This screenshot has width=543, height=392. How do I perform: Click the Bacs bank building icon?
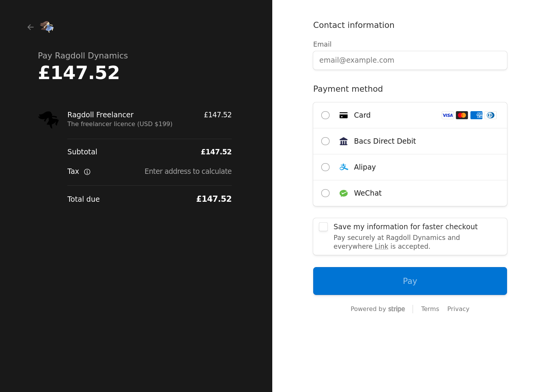[x=344, y=141]
